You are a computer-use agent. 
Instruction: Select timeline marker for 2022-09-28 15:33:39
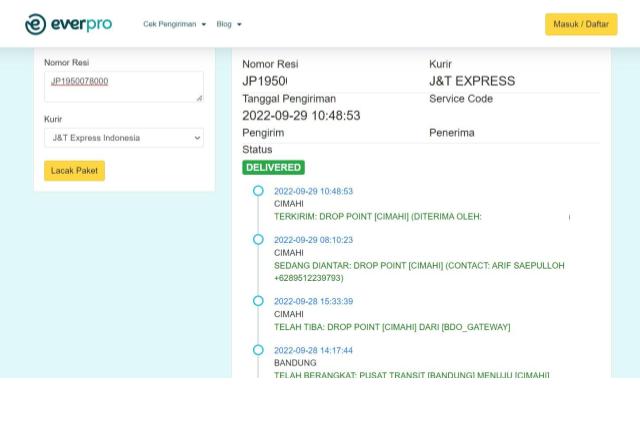coord(258,301)
